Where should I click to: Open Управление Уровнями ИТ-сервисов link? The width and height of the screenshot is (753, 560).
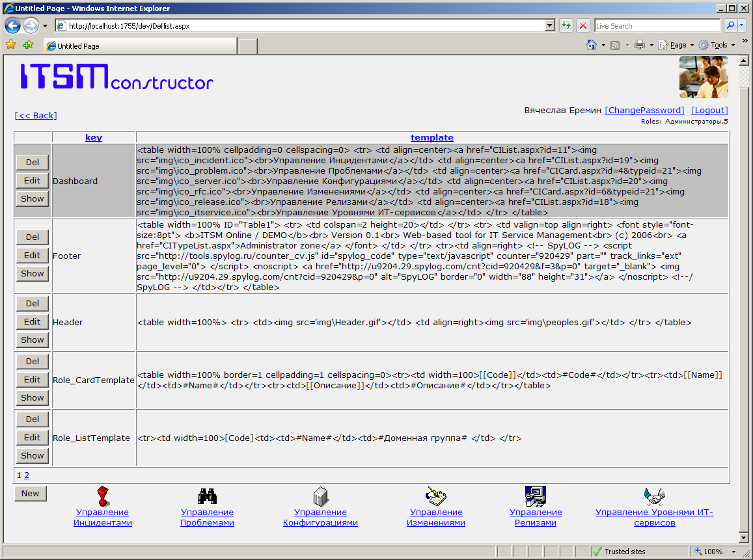(655, 518)
